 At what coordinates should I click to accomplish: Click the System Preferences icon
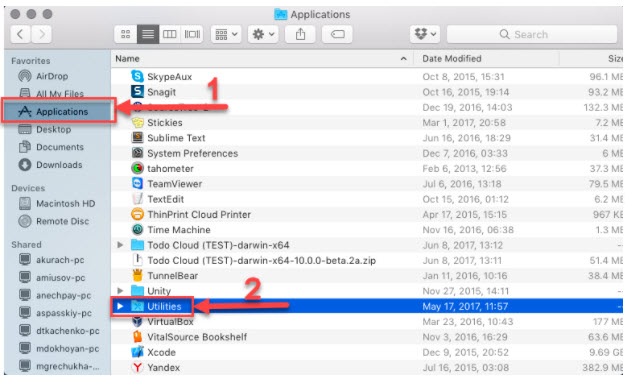137,153
